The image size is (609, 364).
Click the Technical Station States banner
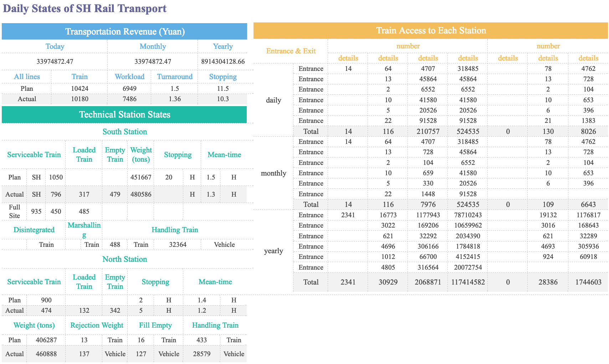tap(124, 114)
